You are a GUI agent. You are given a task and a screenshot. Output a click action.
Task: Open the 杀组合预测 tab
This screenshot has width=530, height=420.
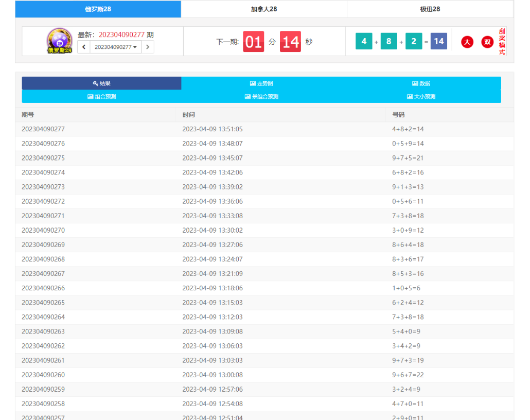[261, 96]
